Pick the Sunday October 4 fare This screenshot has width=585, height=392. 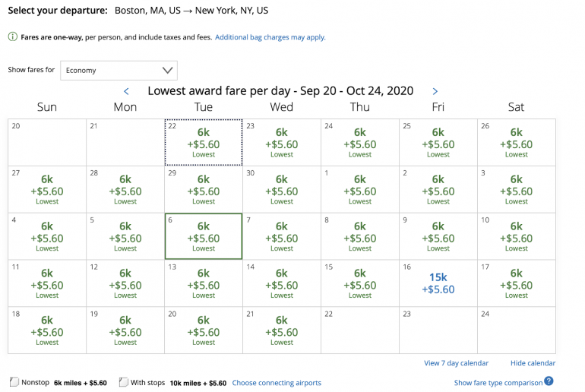(x=47, y=236)
